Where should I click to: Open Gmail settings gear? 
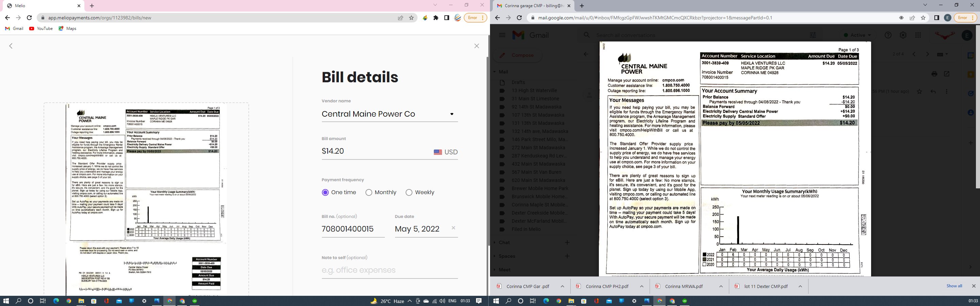pyautogui.click(x=903, y=35)
